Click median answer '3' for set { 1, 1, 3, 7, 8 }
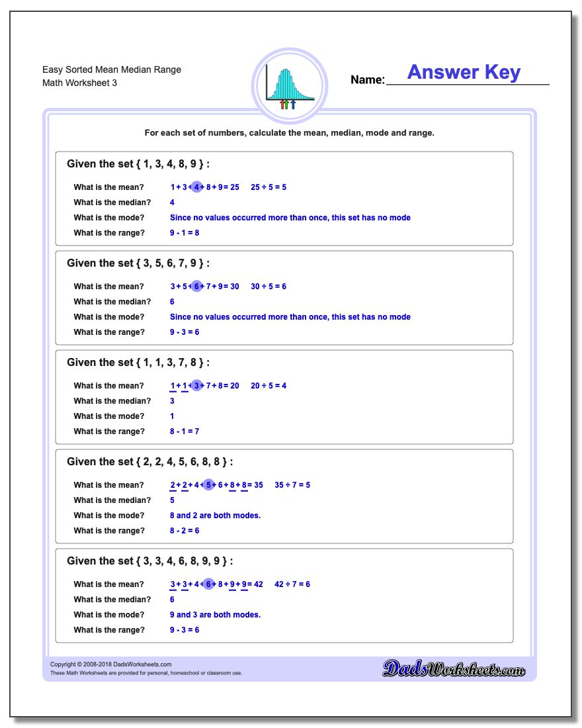Image resolution: width=582 pixels, height=728 pixels. [172, 401]
